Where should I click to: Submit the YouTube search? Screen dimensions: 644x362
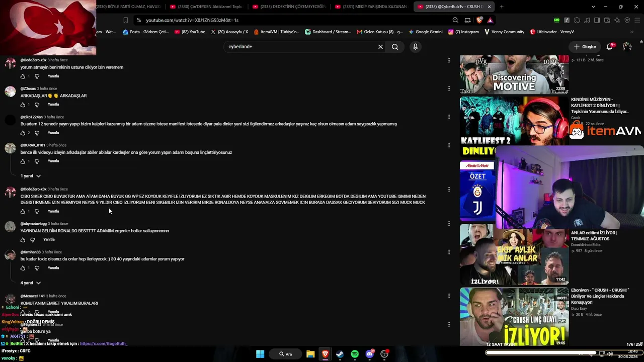395,47
